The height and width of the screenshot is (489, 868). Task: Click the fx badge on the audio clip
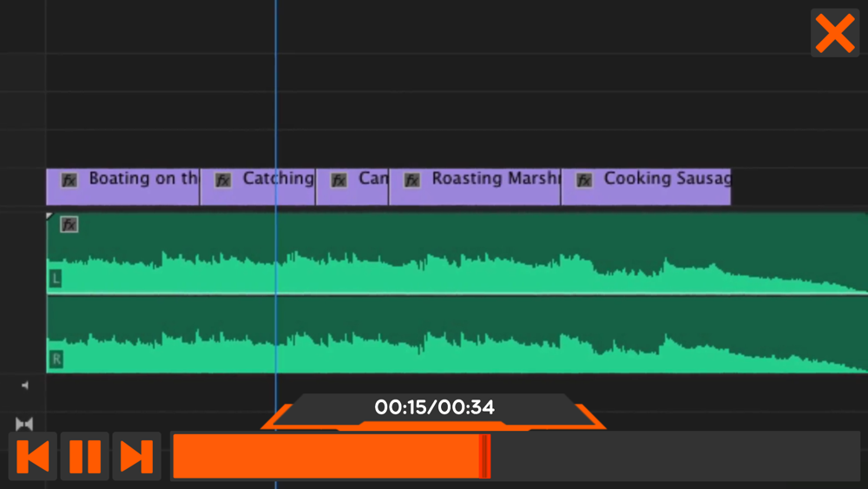click(x=69, y=224)
